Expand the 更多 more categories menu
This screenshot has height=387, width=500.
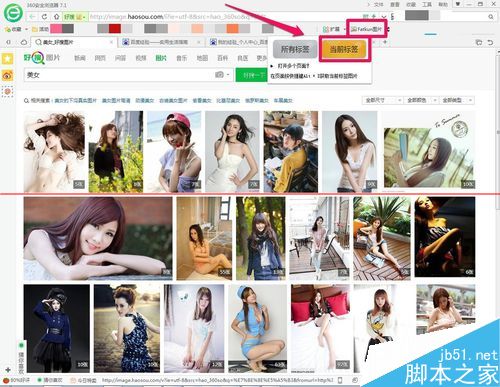point(262,58)
